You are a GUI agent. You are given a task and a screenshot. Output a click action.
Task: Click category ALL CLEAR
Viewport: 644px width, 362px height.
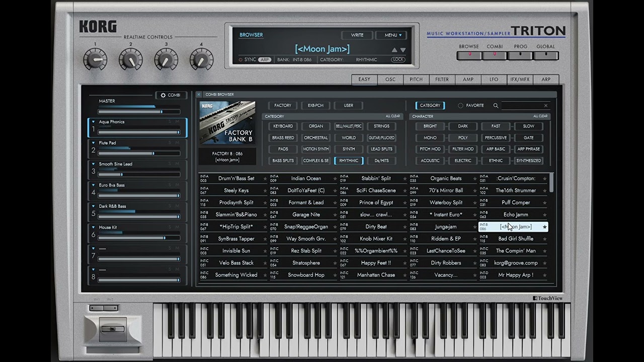coord(393,116)
